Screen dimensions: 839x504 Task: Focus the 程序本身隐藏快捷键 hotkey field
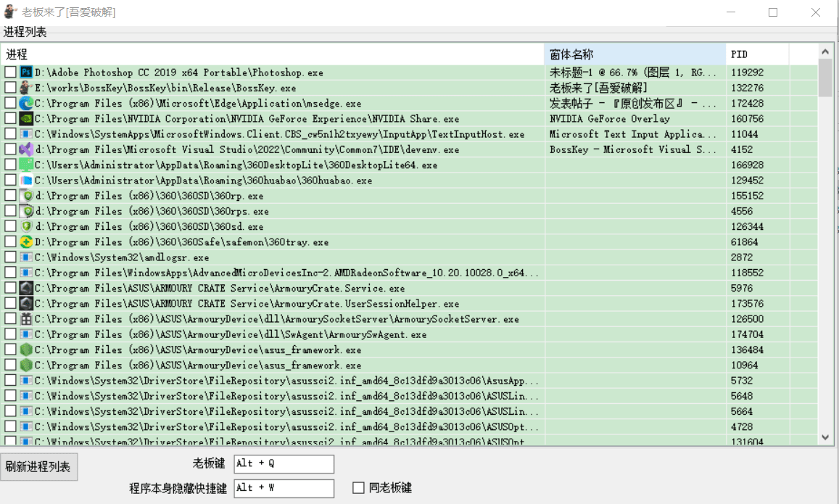284,488
